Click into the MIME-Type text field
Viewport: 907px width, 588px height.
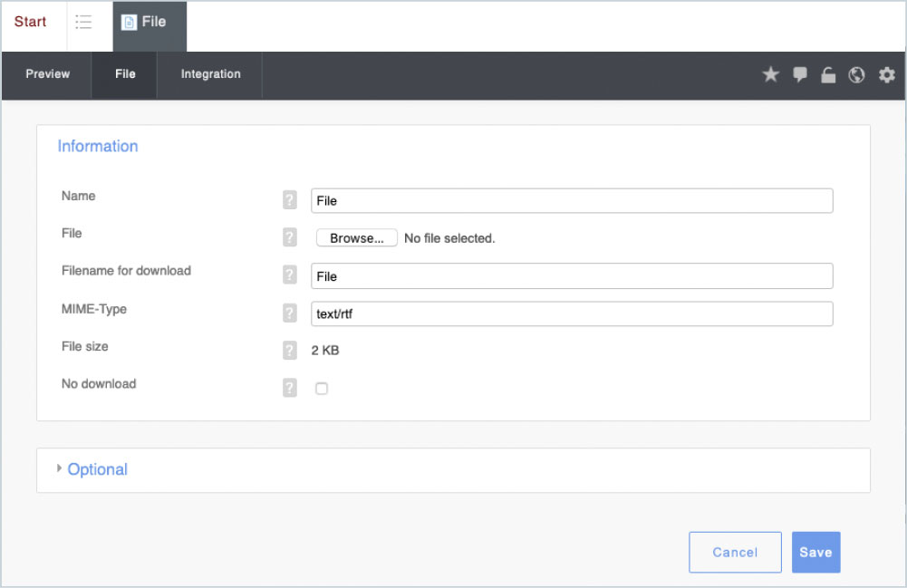(x=571, y=313)
